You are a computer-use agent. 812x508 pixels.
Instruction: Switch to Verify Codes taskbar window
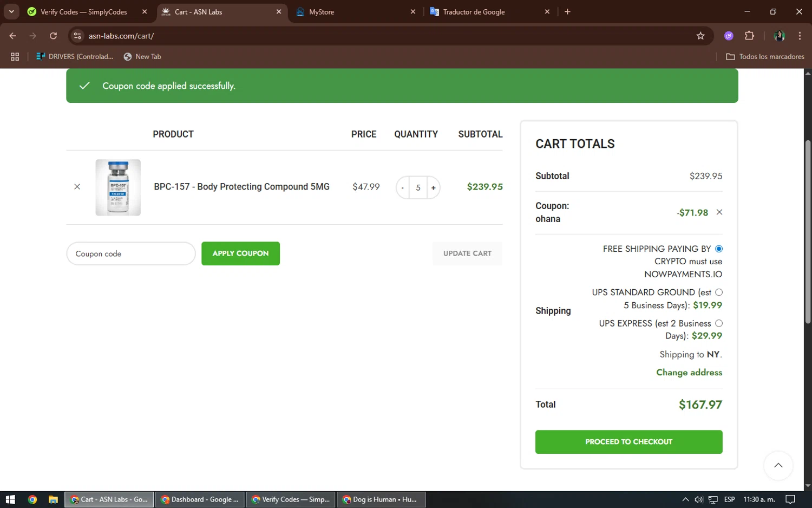pos(291,499)
